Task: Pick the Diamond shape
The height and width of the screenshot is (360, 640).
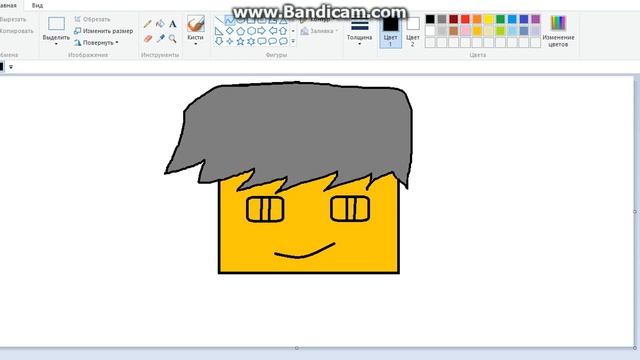Action: tap(230, 31)
